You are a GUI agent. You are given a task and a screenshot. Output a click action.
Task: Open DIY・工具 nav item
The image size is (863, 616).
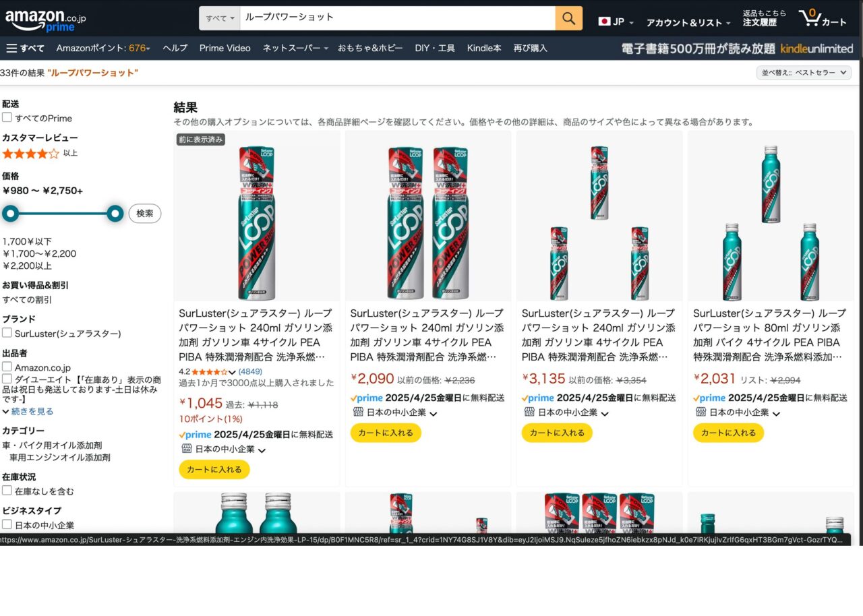pos(435,48)
